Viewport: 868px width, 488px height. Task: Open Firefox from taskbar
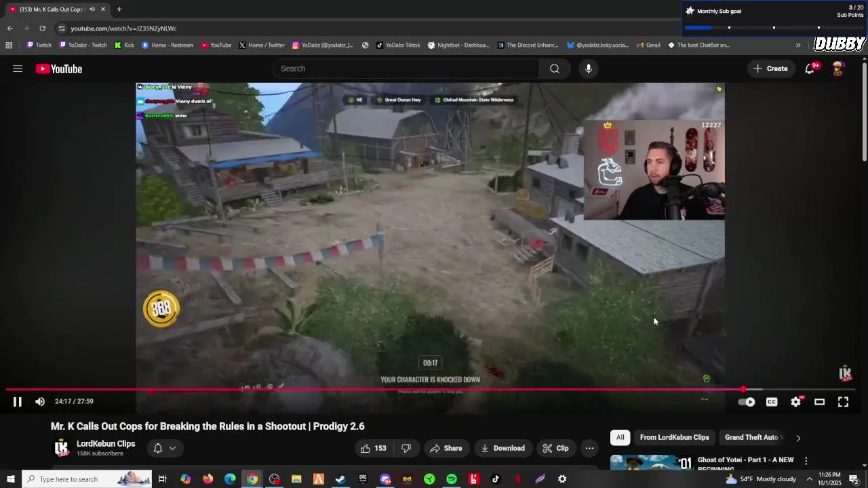click(x=208, y=479)
